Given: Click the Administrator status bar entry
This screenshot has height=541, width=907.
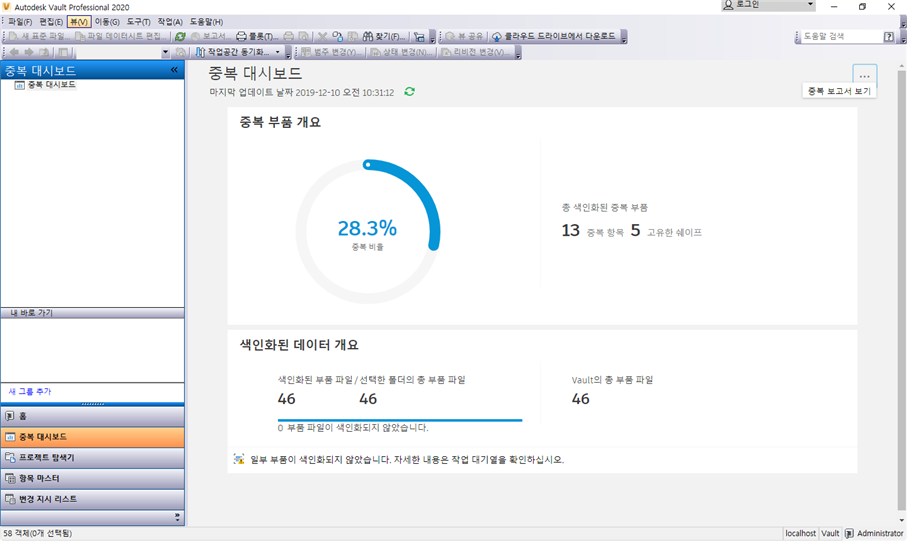Looking at the screenshot, I should coord(874,533).
